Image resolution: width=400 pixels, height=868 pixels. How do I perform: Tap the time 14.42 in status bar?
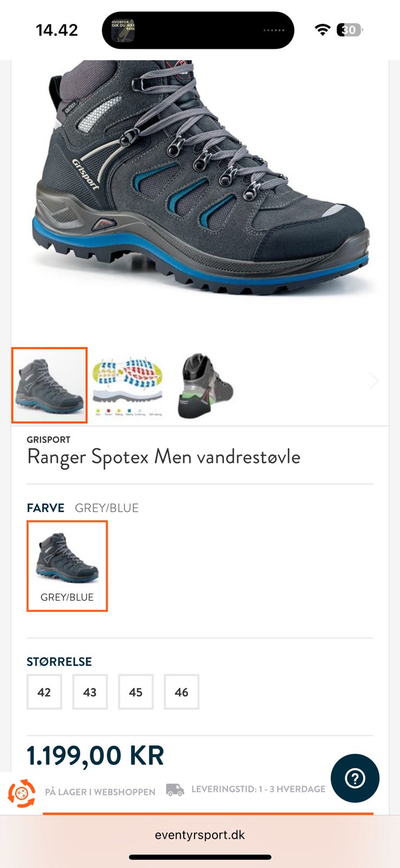[x=57, y=30]
